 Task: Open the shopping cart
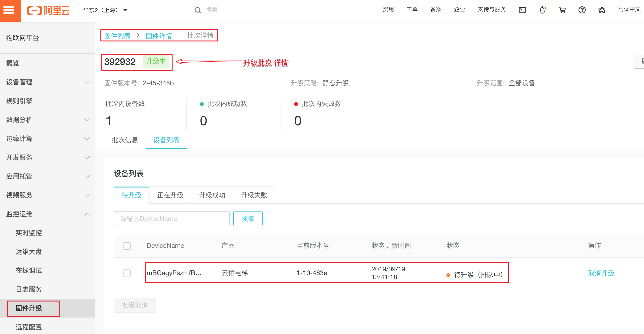(562, 10)
